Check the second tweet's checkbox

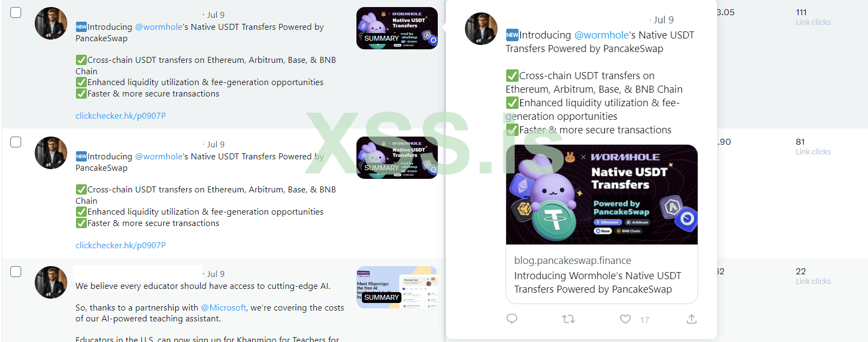pos(16,142)
